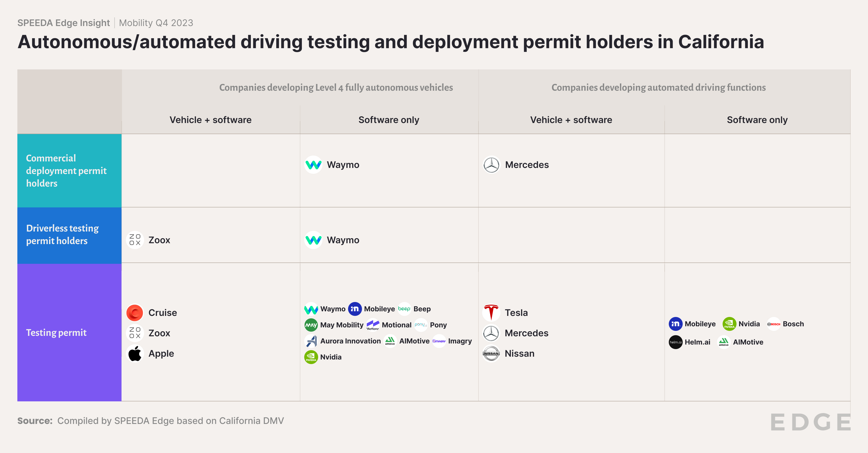Click Software only under automated driving functions
The width and height of the screenshot is (868, 453).
pyautogui.click(x=757, y=120)
